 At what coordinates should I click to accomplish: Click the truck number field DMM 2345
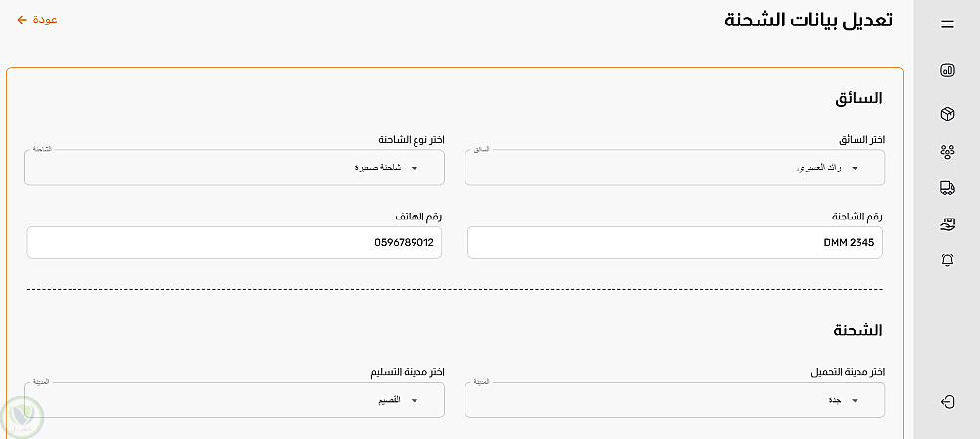point(674,243)
